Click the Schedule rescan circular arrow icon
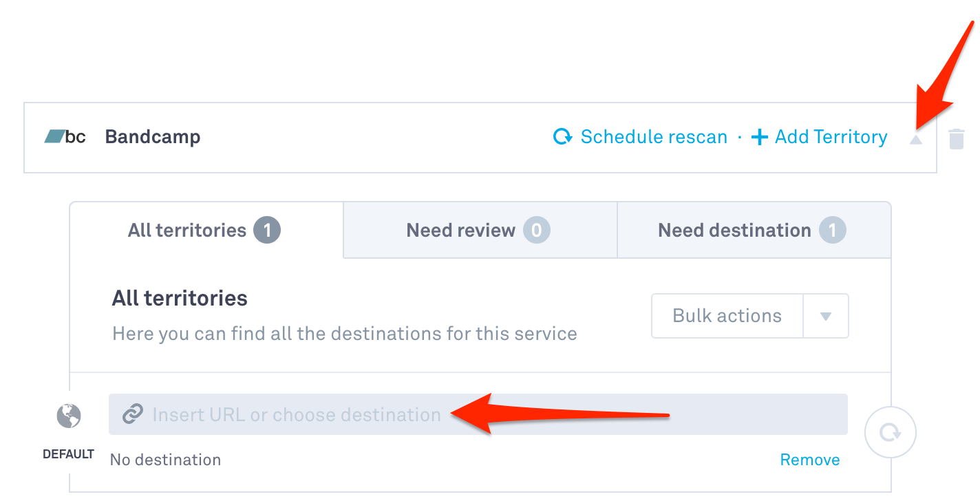 click(x=563, y=137)
